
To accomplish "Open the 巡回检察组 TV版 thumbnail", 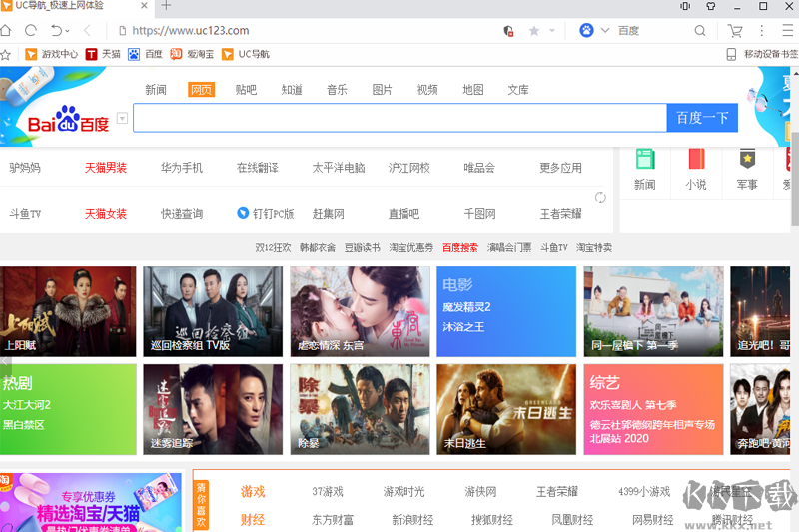I will tap(213, 311).
